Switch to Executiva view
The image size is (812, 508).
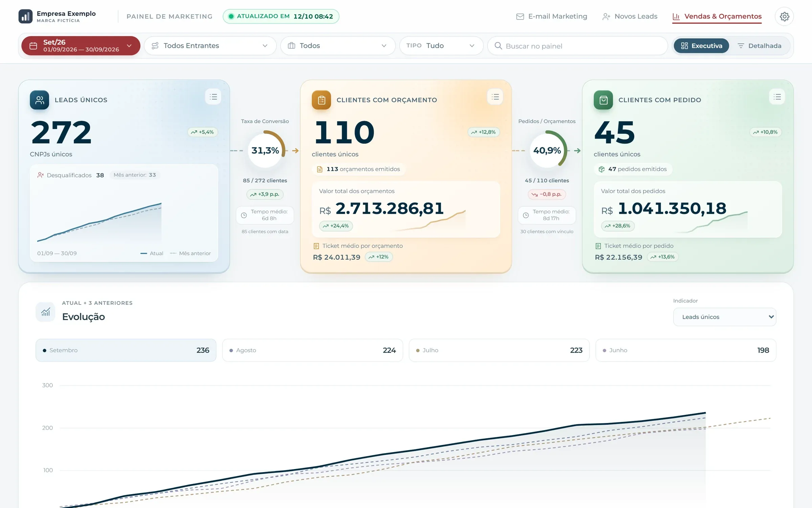point(701,46)
